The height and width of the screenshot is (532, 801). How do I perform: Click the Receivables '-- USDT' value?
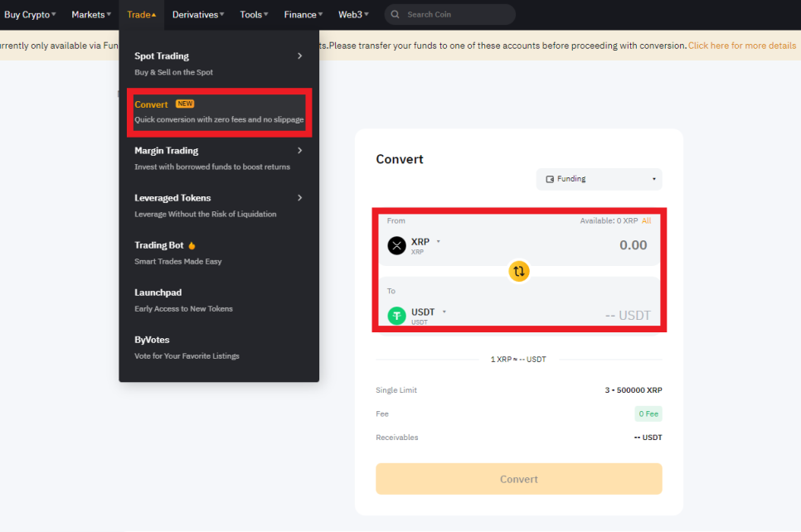(x=648, y=438)
